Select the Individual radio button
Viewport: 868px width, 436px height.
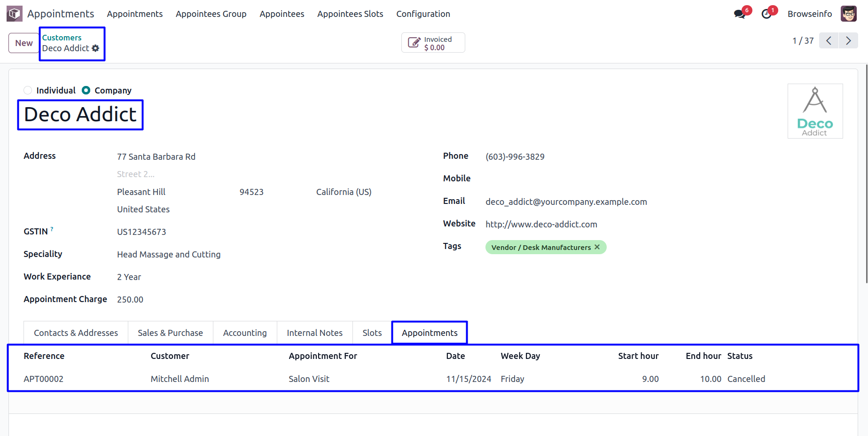28,90
